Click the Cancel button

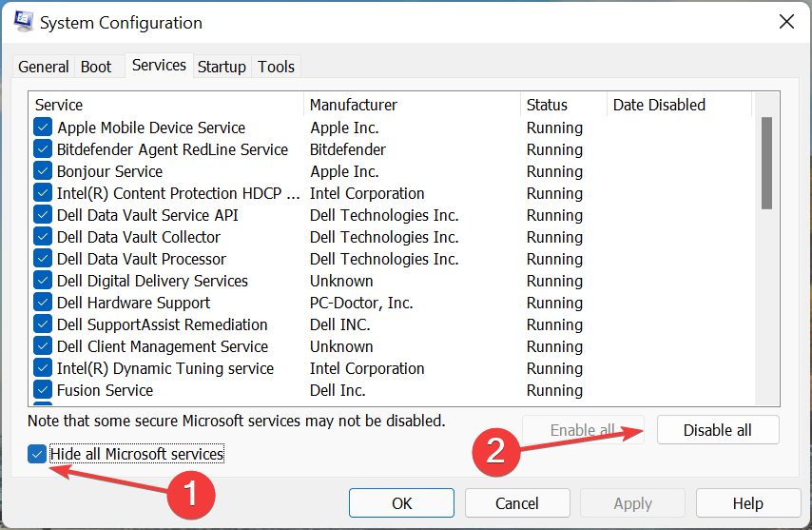[x=517, y=503]
